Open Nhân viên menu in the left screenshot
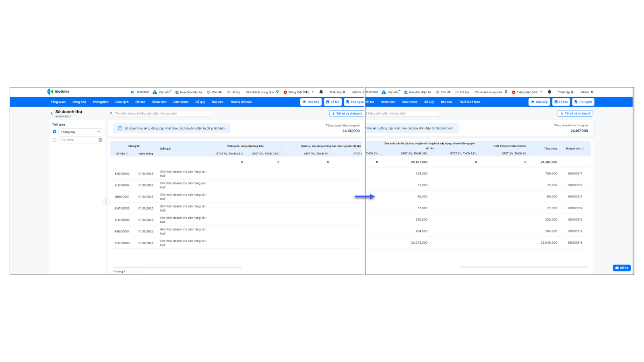 tap(159, 102)
